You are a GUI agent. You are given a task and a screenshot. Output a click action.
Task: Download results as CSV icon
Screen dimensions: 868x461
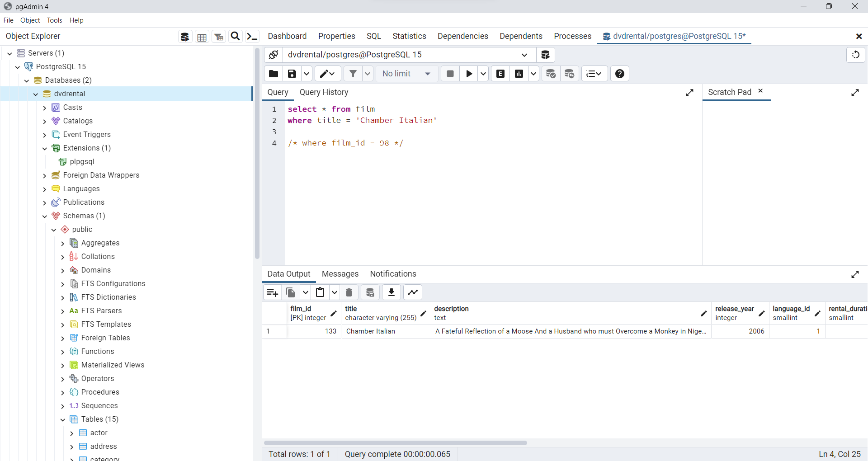point(392,292)
